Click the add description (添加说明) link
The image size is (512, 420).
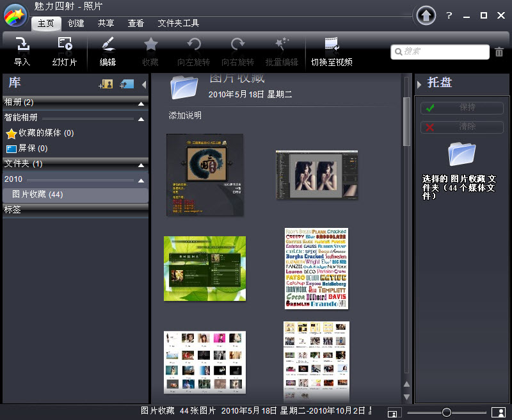pyautogui.click(x=185, y=115)
